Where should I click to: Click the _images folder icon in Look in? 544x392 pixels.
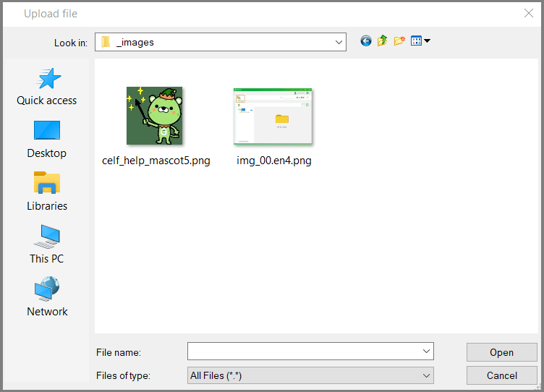106,42
